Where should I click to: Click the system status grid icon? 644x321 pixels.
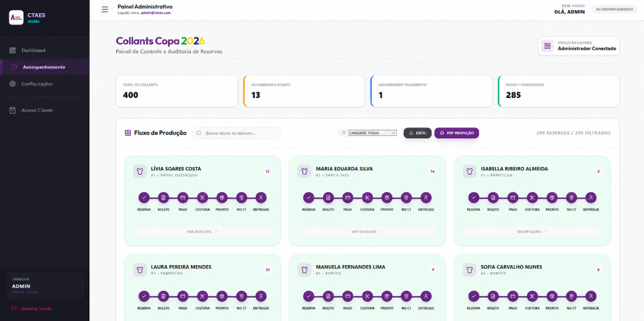point(548,46)
